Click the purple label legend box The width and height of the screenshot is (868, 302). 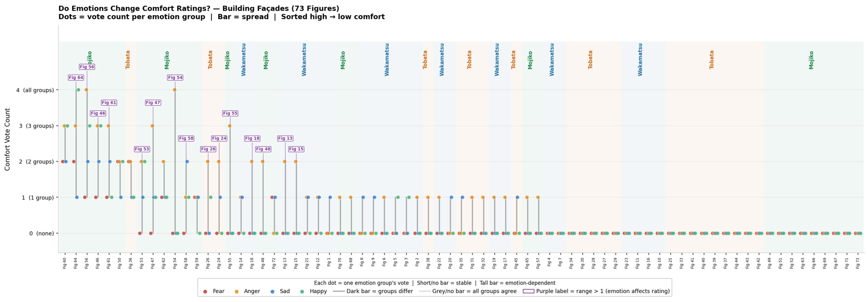(528, 291)
